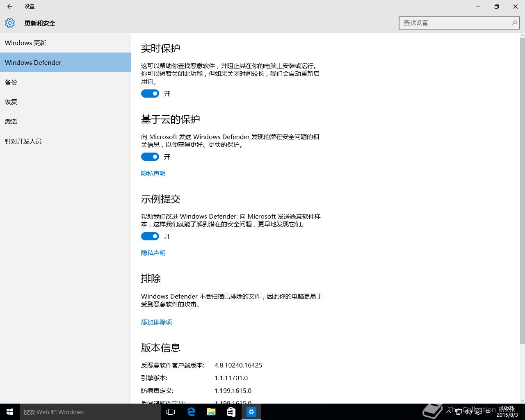Click the 查找设置 search field
Viewport: 525px width, 420px height.
459,23
